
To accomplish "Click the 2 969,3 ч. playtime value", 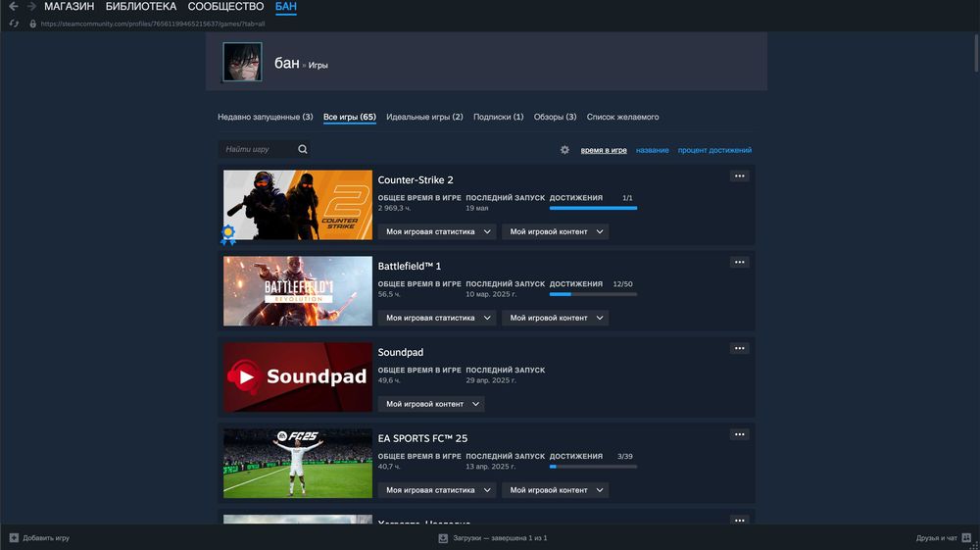I will tap(394, 208).
